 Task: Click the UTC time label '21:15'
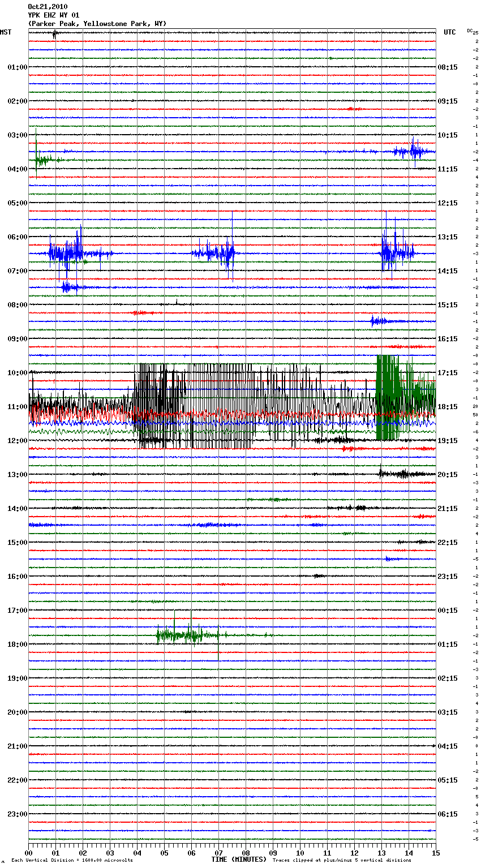click(x=448, y=509)
